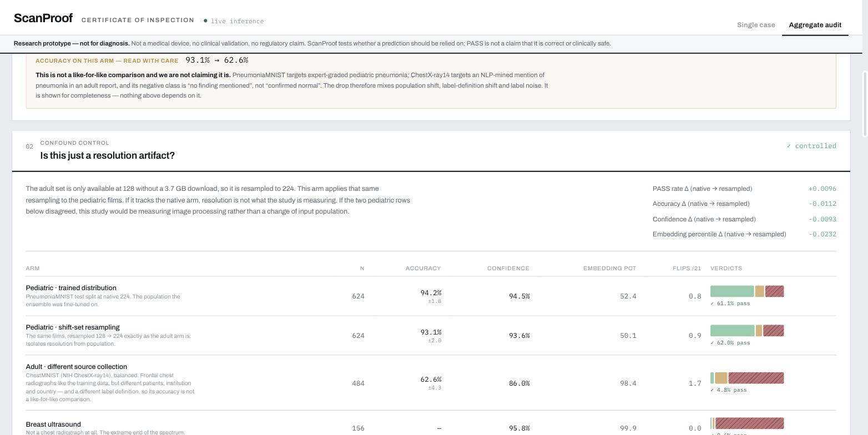Click the CONFIDENCE column header
Screen dimensions: 868x435
pyautogui.click(x=508, y=269)
